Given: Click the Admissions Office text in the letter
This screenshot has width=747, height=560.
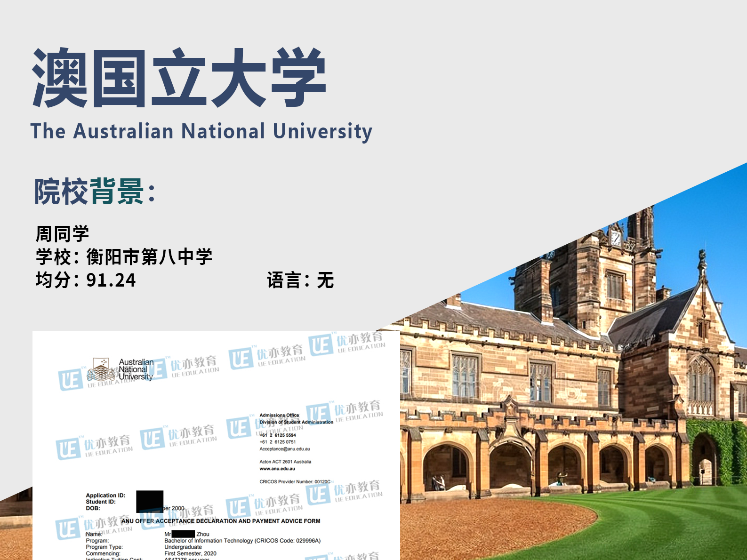Looking at the screenshot, I should pos(279,415).
